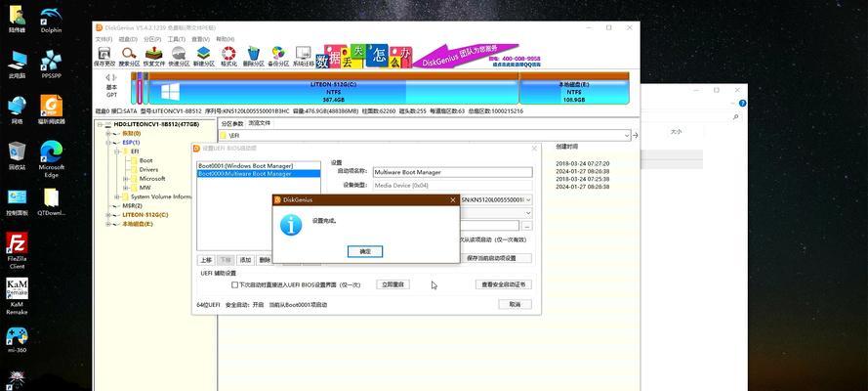The width and height of the screenshot is (868, 391).
Task: Open Dolphin desktop shortcut
Action: (51, 20)
